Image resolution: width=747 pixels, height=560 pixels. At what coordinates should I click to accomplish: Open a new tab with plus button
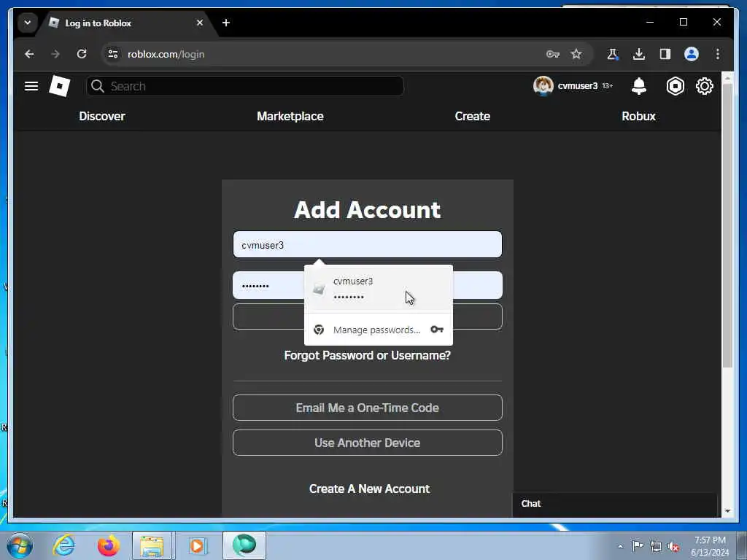[226, 23]
